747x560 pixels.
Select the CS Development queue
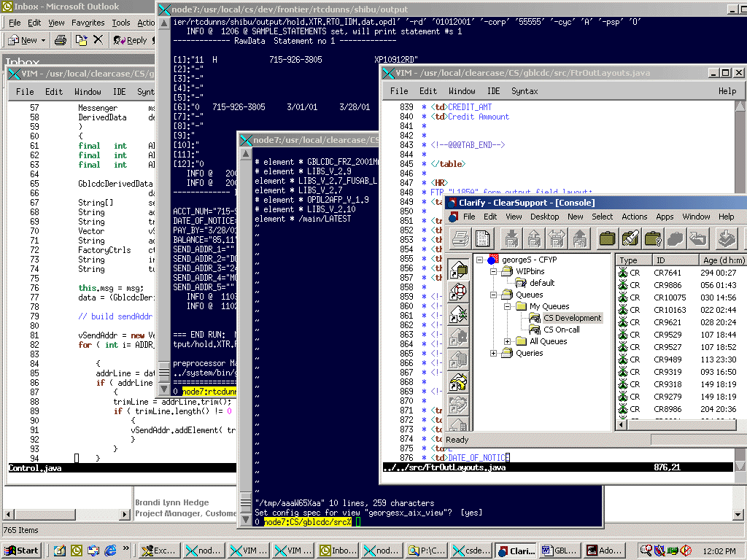coord(572,318)
